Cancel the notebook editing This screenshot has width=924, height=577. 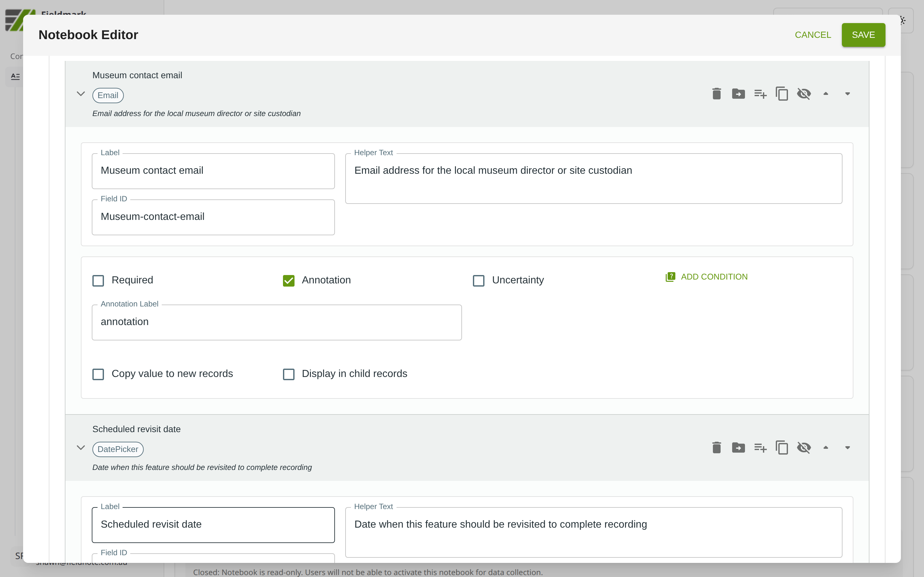[812, 35]
